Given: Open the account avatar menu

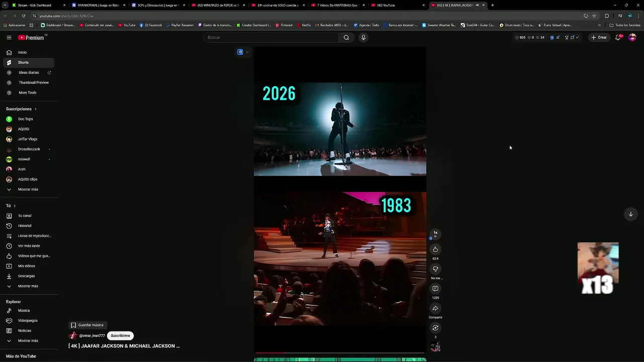Looking at the screenshot, I should (632, 37).
